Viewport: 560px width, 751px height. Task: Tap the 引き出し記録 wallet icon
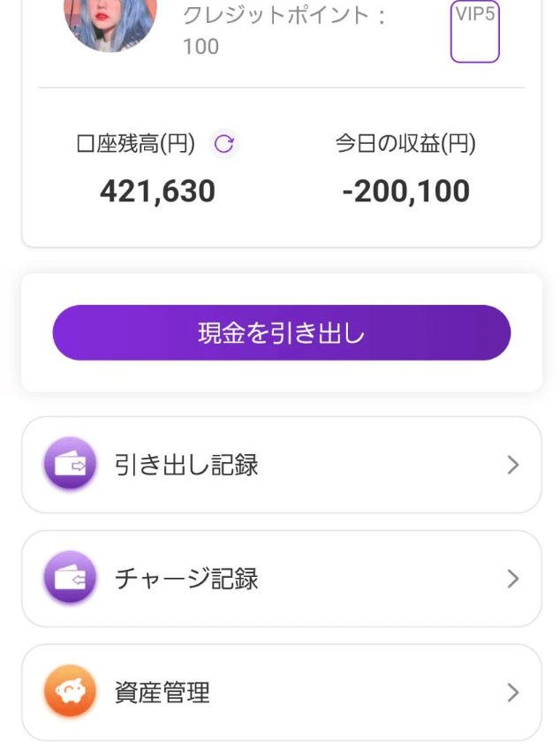click(70, 465)
